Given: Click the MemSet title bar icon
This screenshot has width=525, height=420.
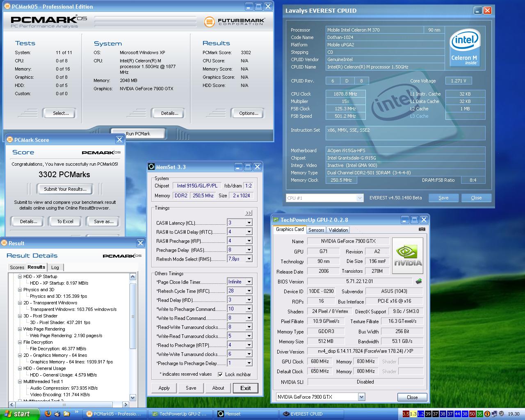Looking at the screenshot, I should [x=151, y=167].
